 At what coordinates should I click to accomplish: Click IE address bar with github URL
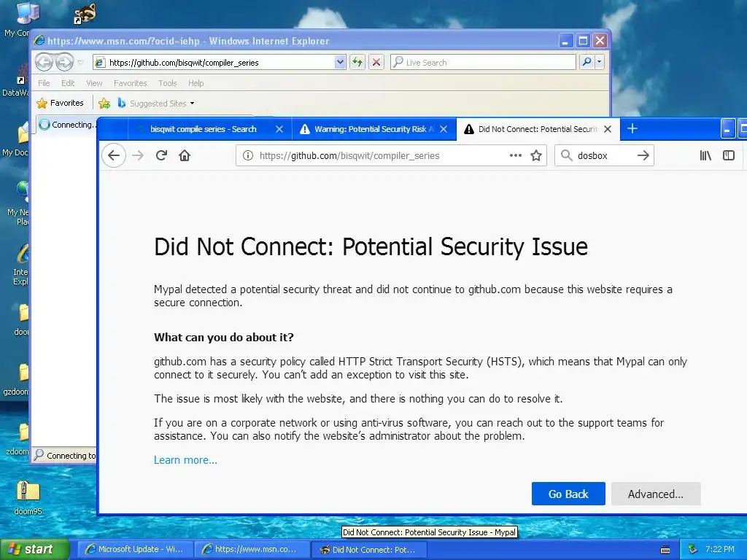(219, 63)
